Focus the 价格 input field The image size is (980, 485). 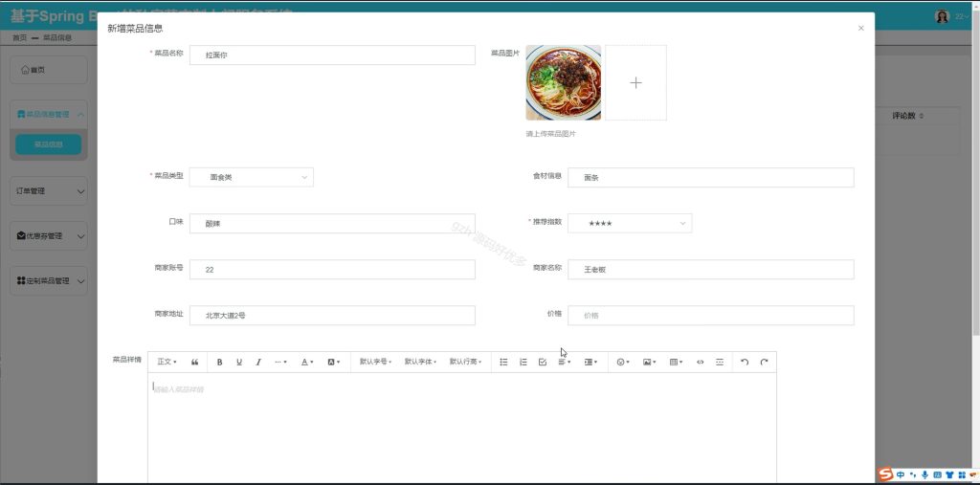point(711,316)
